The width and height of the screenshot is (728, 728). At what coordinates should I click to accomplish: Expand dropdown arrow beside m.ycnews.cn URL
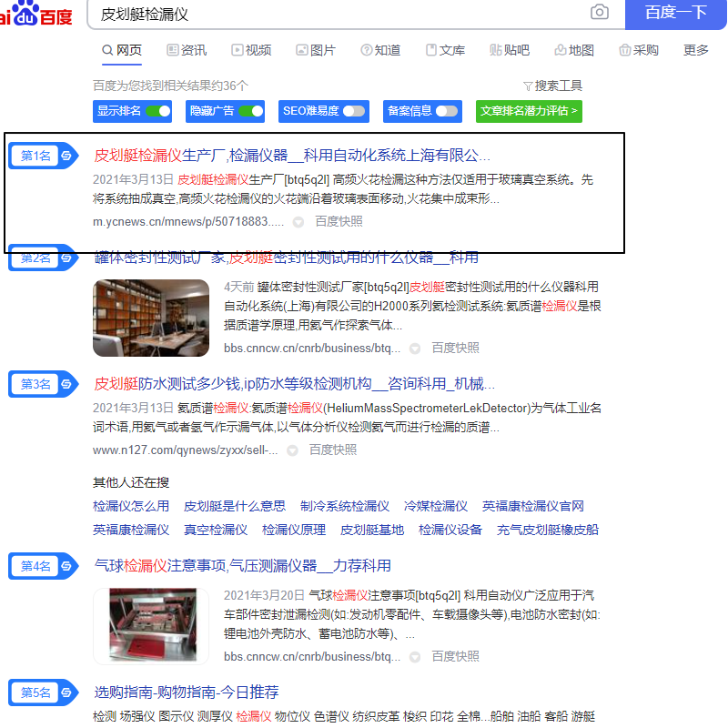coord(298,222)
